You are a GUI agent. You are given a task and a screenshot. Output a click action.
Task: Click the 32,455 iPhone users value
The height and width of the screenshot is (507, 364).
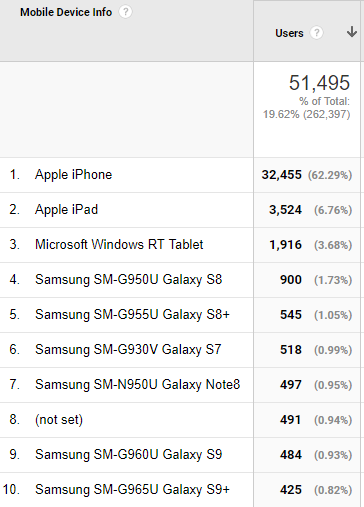(x=281, y=175)
